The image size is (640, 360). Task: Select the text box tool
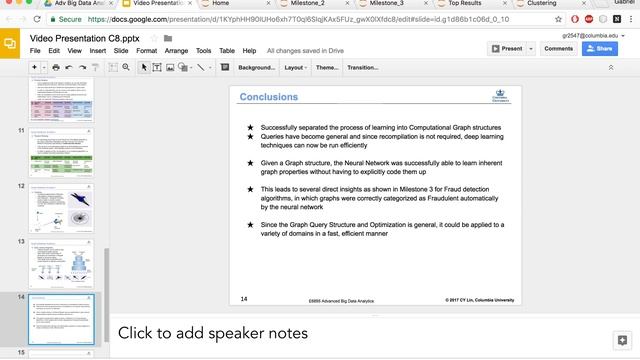[x=157, y=67]
